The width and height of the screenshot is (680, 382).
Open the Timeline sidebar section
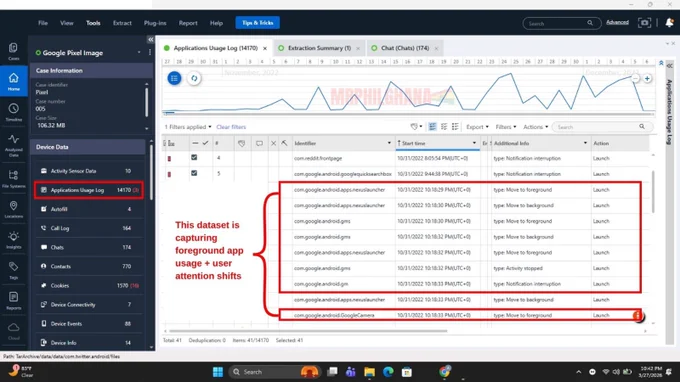coord(13,112)
